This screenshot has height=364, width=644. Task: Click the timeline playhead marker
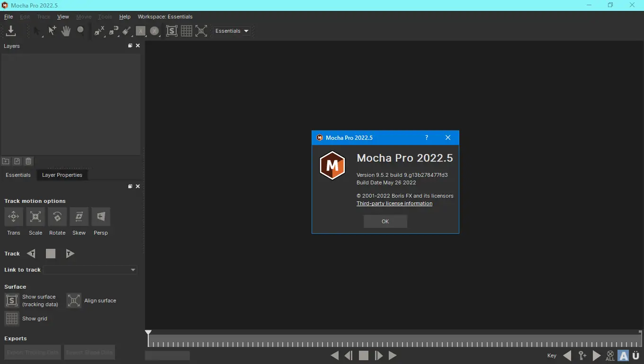coord(148,333)
